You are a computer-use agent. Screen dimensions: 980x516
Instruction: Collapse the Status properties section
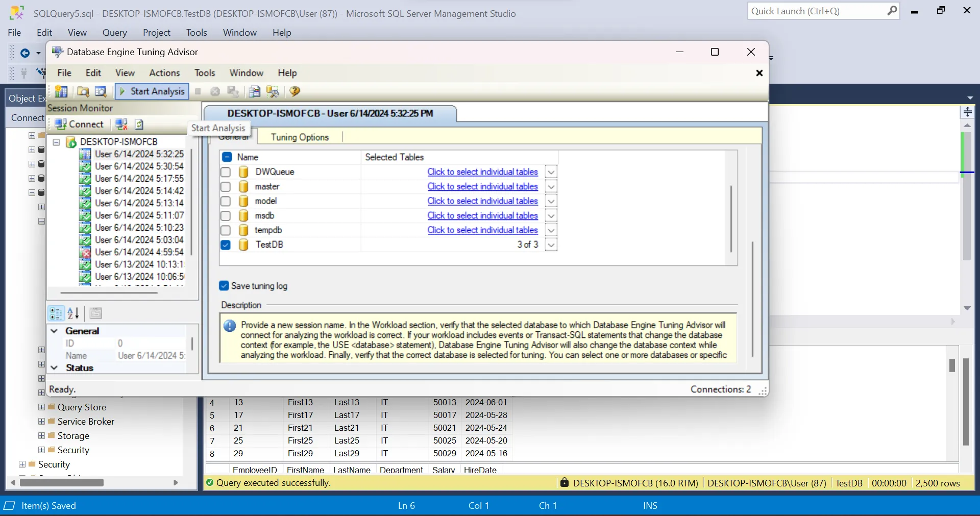pos(54,367)
